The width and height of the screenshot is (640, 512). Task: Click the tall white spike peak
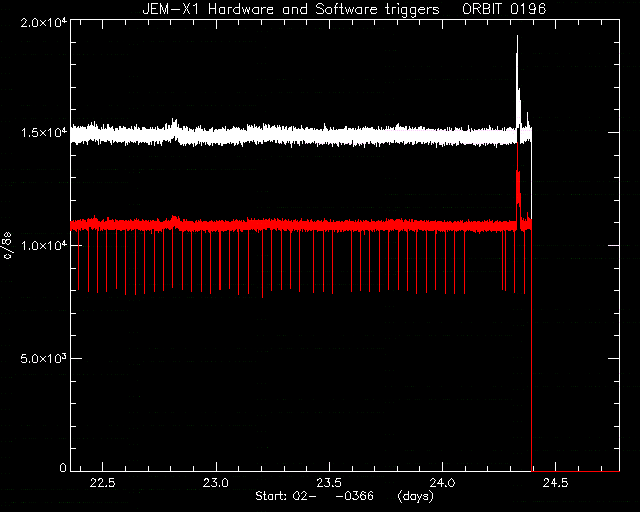[x=518, y=38]
